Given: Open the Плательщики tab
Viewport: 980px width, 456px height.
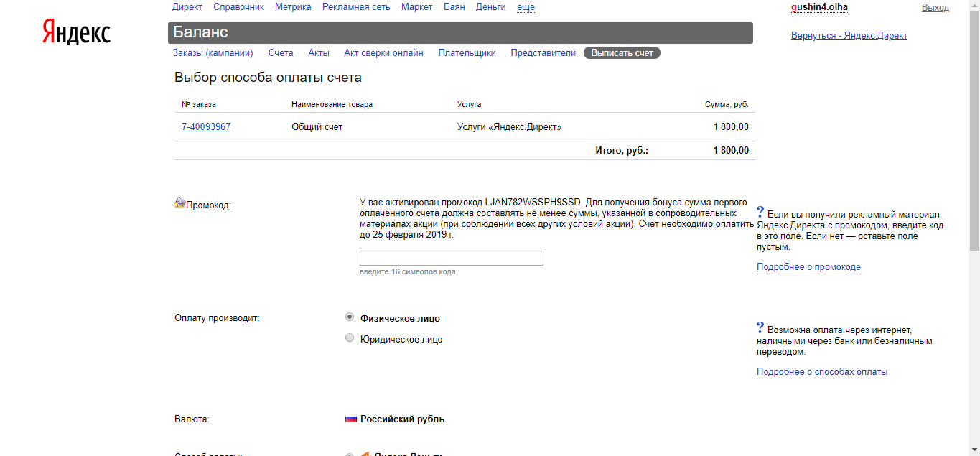Looking at the screenshot, I should (x=467, y=53).
